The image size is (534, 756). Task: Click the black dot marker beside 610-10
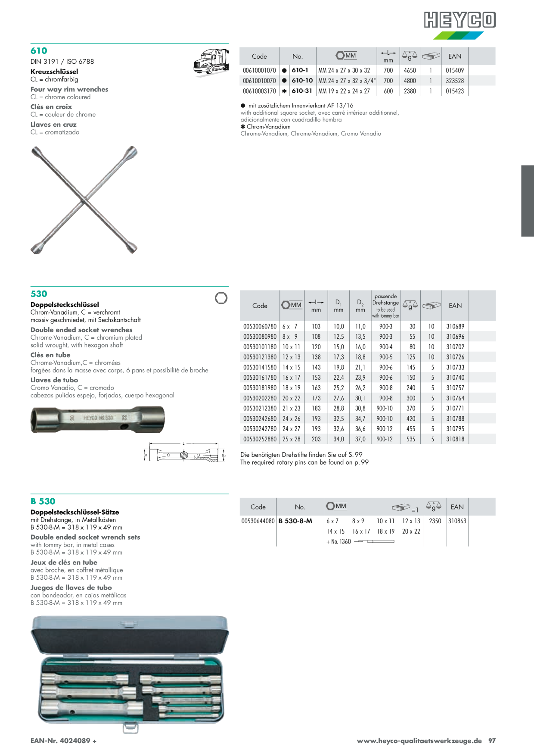[284, 81]
